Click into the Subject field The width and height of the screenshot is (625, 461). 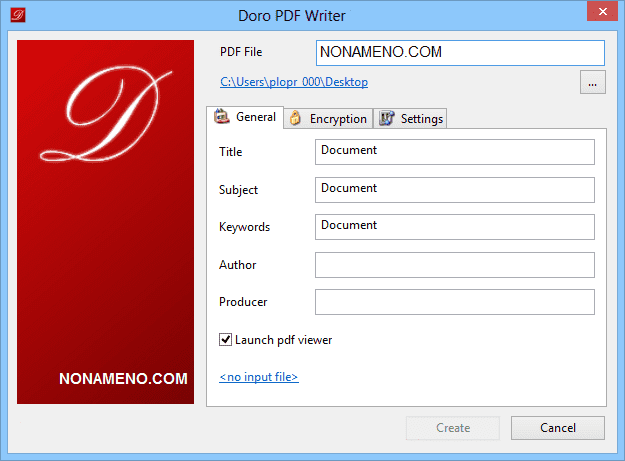(454, 190)
